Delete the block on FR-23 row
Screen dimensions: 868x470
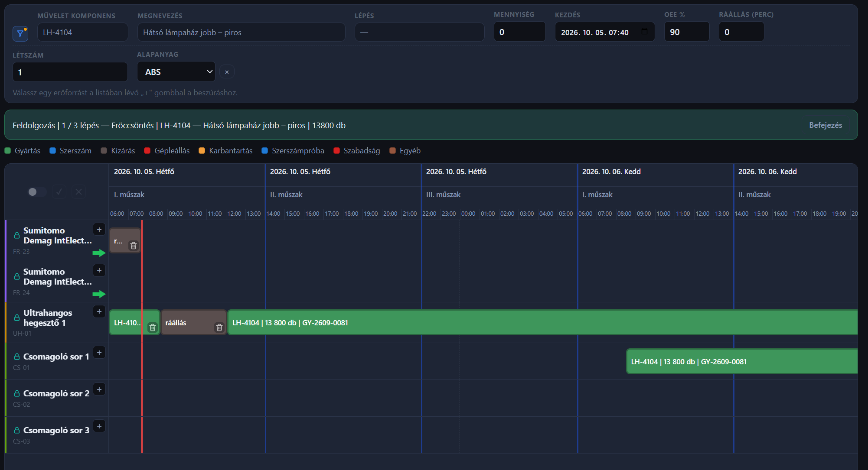coord(134,246)
